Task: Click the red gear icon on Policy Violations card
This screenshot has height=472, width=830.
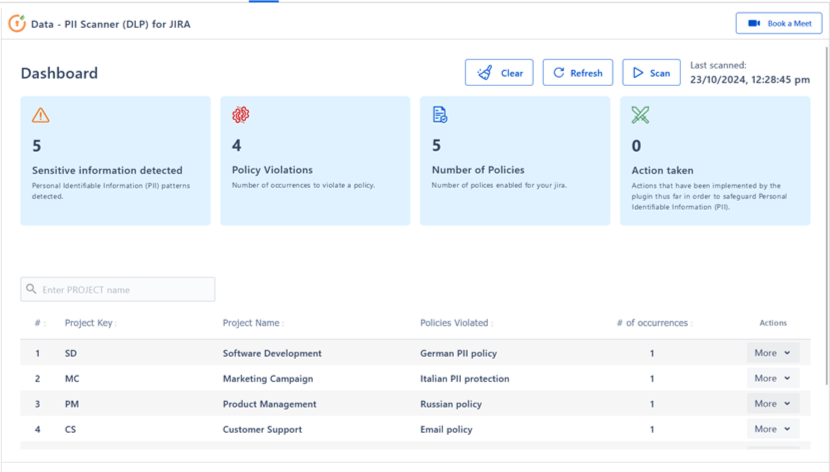Action: (240, 116)
